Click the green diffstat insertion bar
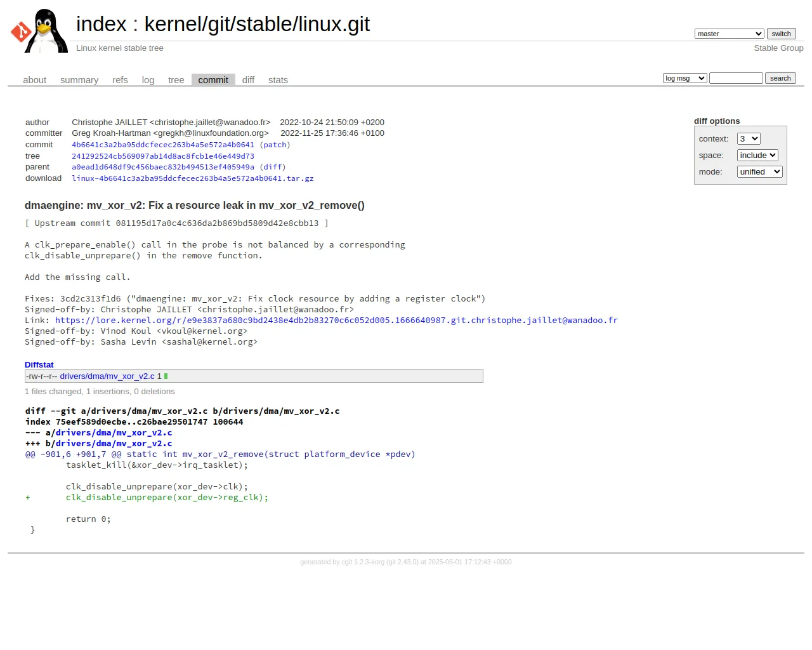 point(166,376)
